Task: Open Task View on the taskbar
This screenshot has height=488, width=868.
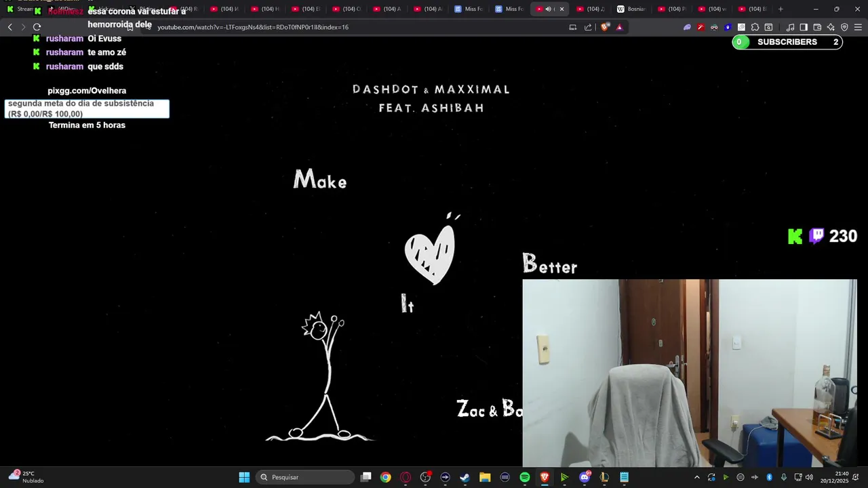Action: coord(366,477)
